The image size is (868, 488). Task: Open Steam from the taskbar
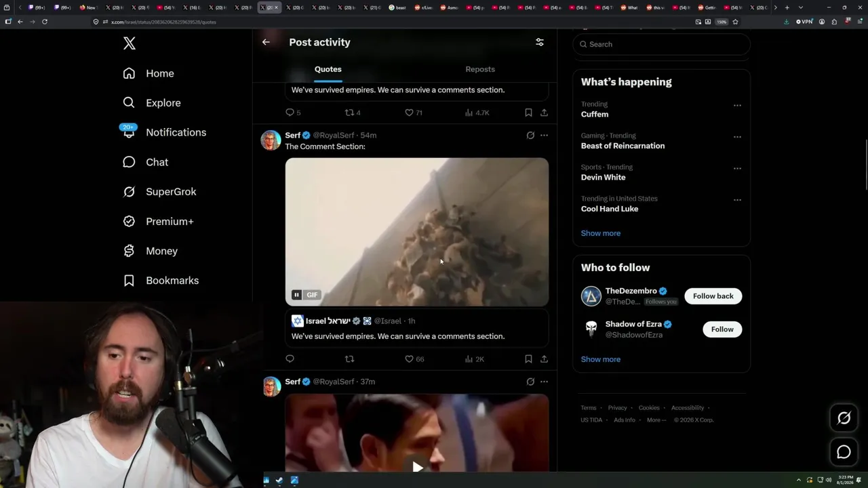point(279,481)
